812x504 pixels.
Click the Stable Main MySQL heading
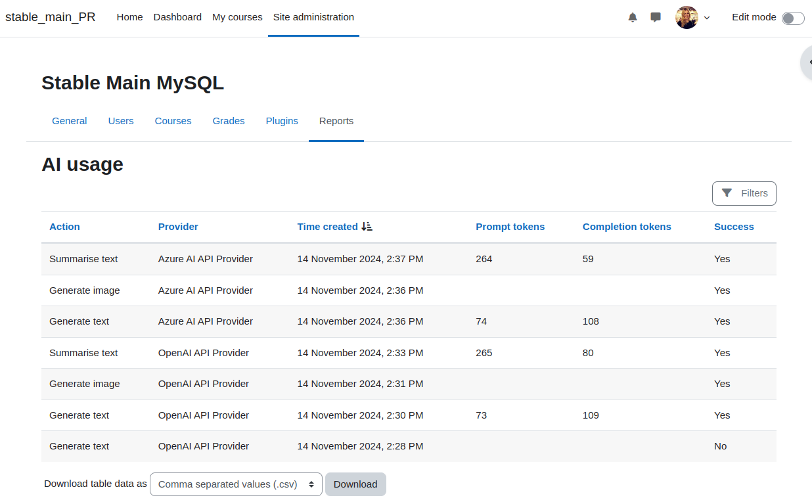pyautogui.click(x=133, y=83)
